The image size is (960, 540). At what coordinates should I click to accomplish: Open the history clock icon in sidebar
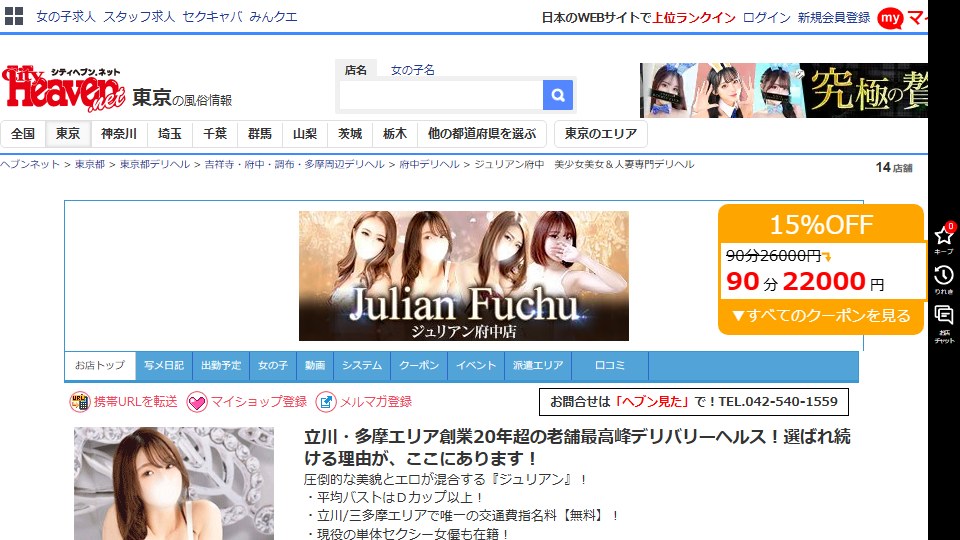tap(943, 275)
